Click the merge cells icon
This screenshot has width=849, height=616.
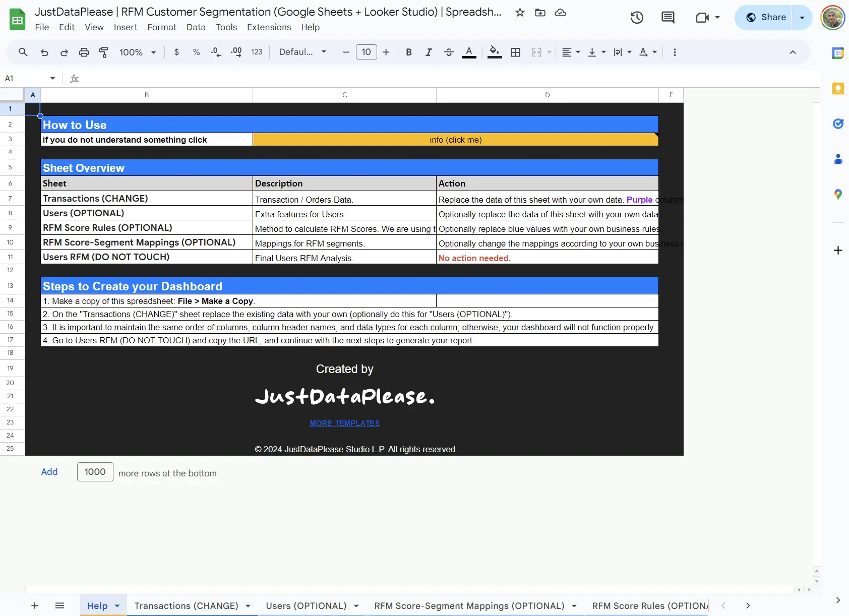coord(536,52)
